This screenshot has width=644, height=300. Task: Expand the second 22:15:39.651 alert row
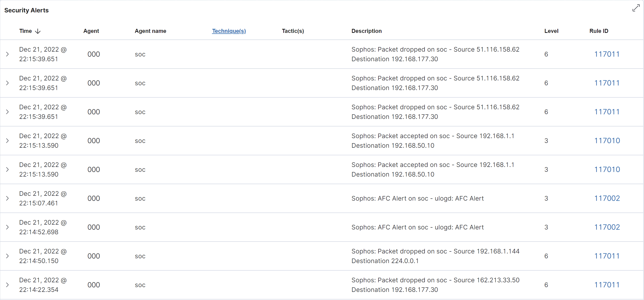pyautogui.click(x=7, y=83)
